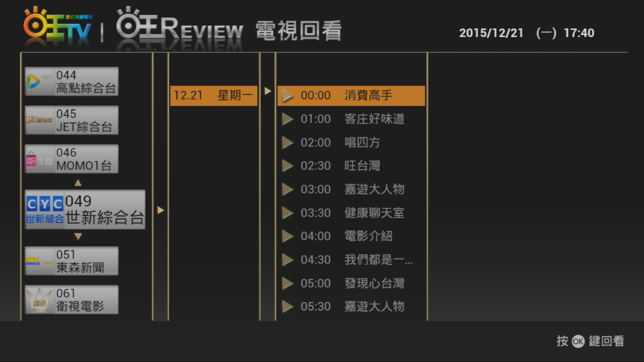This screenshot has height=362, width=644.
Task: Select the program 旺台灣
Action: tap(351, 166)
